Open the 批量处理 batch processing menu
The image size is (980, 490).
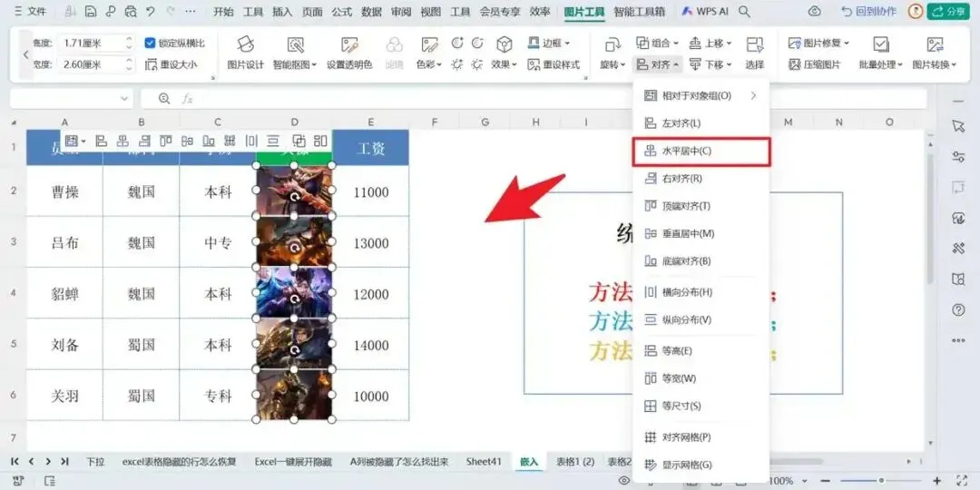tap(880, 53)
